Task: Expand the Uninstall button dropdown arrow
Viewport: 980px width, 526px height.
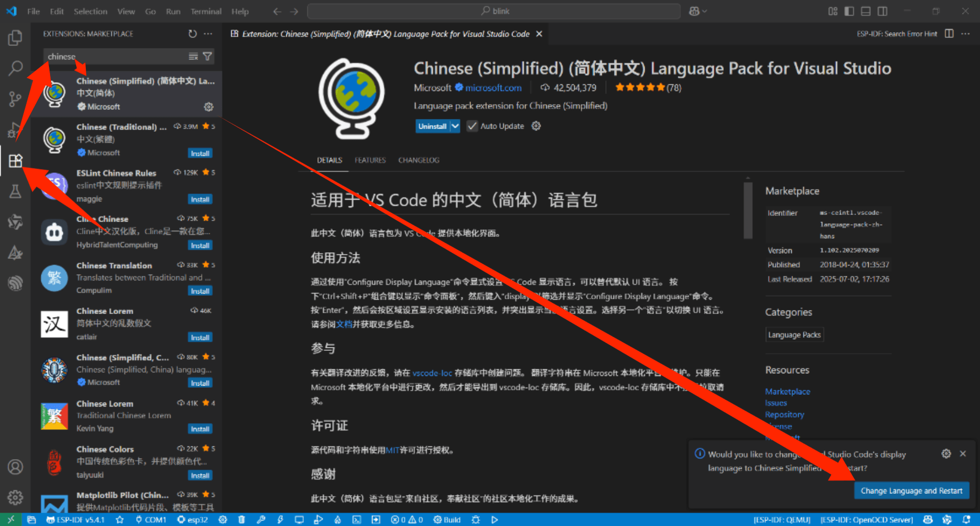Action: tap(455, 126)
